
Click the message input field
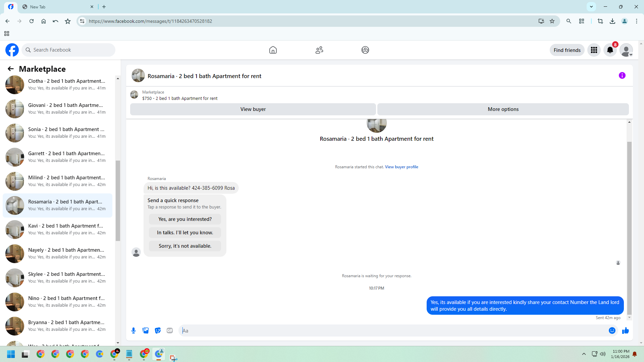(x=392, y=330)
